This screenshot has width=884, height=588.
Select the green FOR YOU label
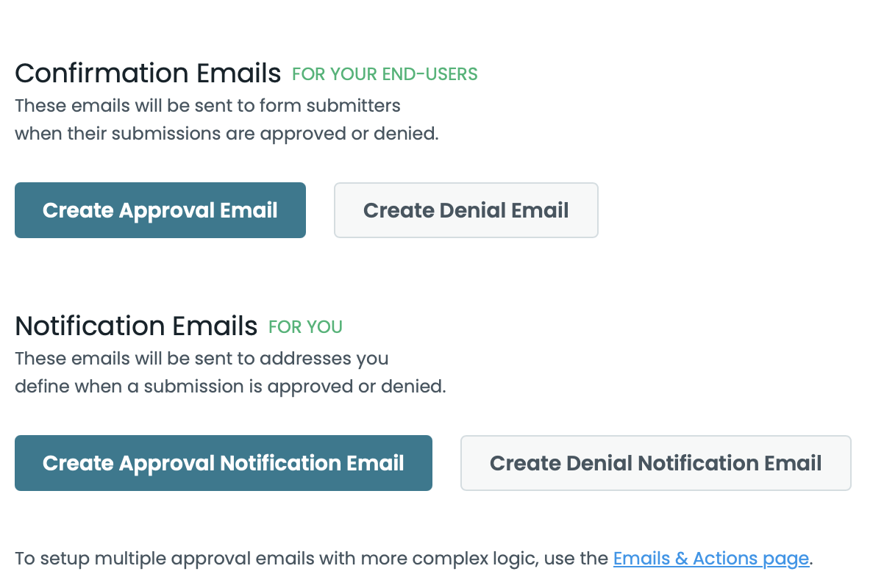[305, 326]
